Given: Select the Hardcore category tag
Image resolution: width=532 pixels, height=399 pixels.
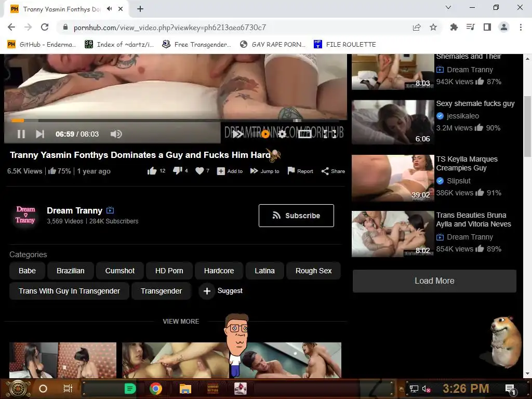Looking at the screenshot, I should pyautogui.click(x=219, y=271).
